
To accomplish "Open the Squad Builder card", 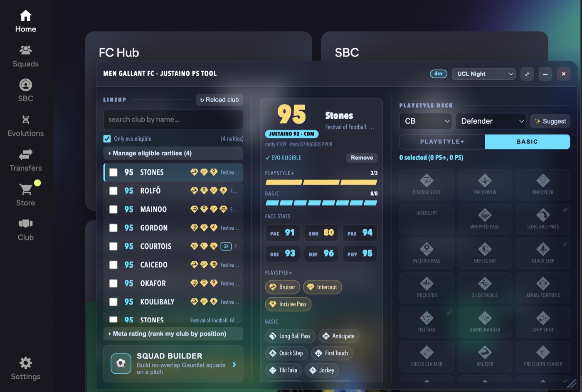I will click(173, 364).
